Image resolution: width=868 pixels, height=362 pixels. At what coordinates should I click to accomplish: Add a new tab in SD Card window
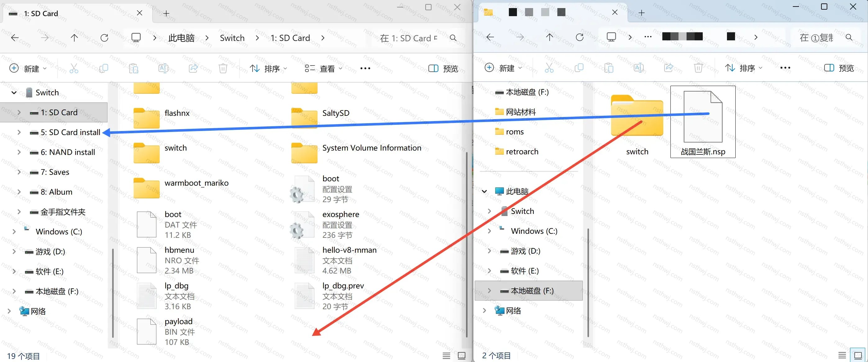[x=166, y=13]
